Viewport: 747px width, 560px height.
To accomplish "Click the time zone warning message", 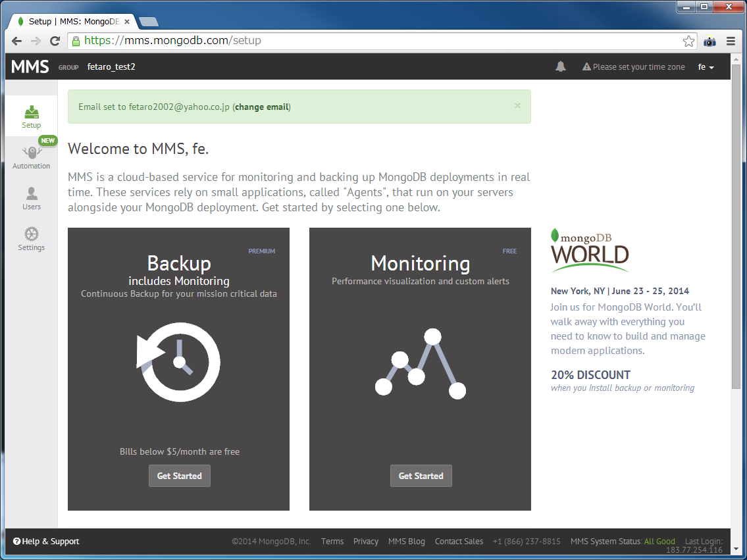I will (x=633, y=66).
